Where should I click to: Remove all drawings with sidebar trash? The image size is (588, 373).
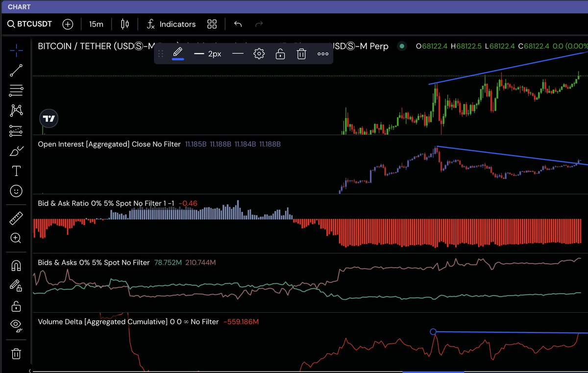tap(16, 353)
